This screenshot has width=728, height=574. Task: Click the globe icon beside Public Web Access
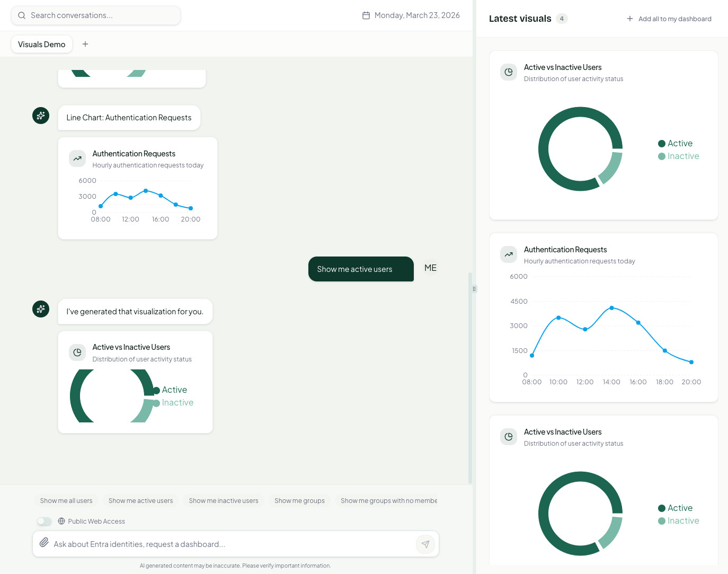[61, 521]
